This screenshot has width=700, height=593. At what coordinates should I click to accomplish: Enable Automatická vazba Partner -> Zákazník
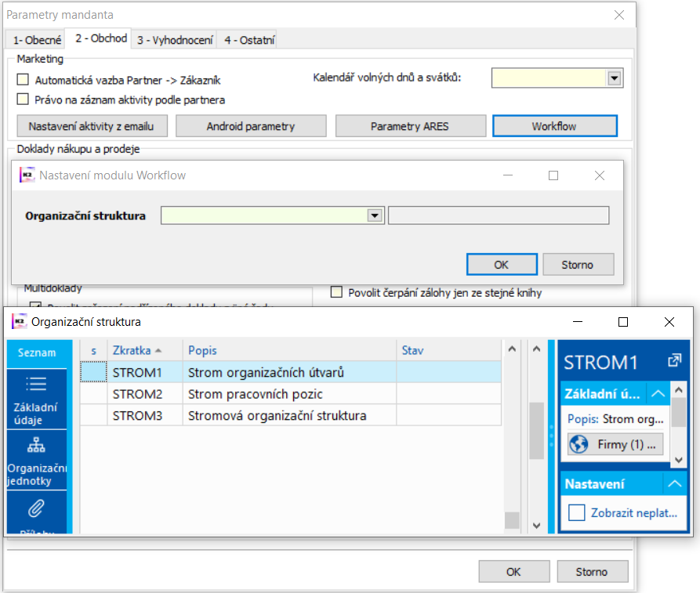point(23,80)
